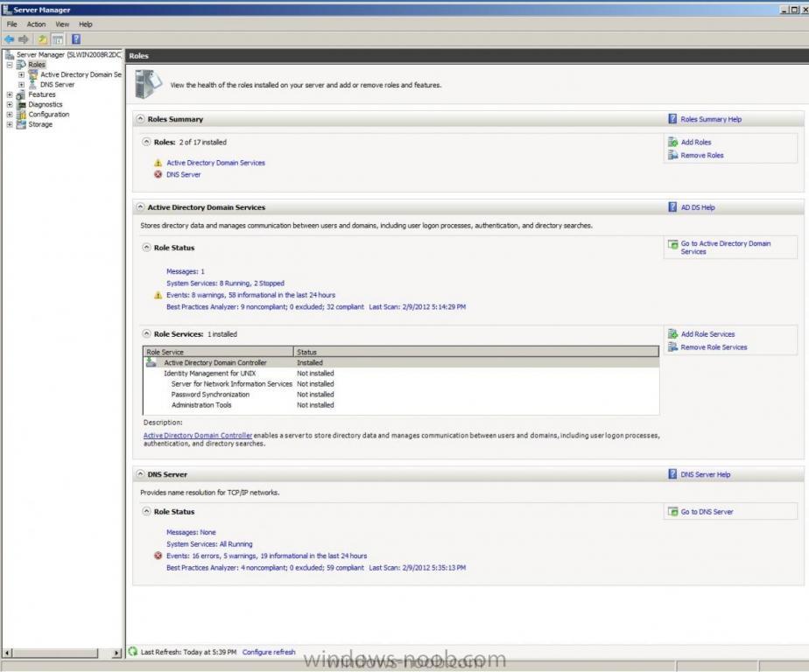Image resolution: width=809 pixels, height=672 pixels.
Task: Open the Action menu
Action: [36, 24]
